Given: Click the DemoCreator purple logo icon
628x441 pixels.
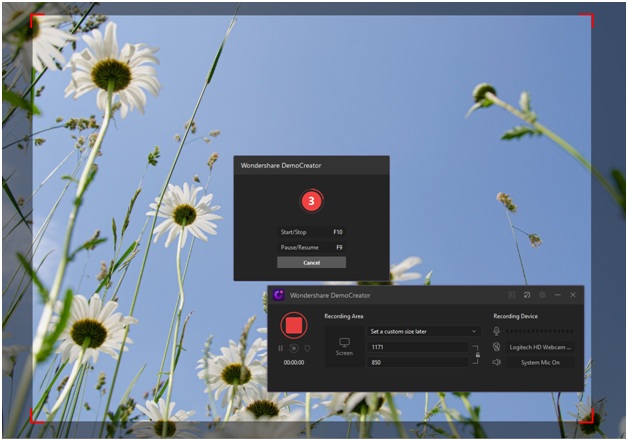Looking at the screenshot, I should pyautogui.click(x=278, y=295).
